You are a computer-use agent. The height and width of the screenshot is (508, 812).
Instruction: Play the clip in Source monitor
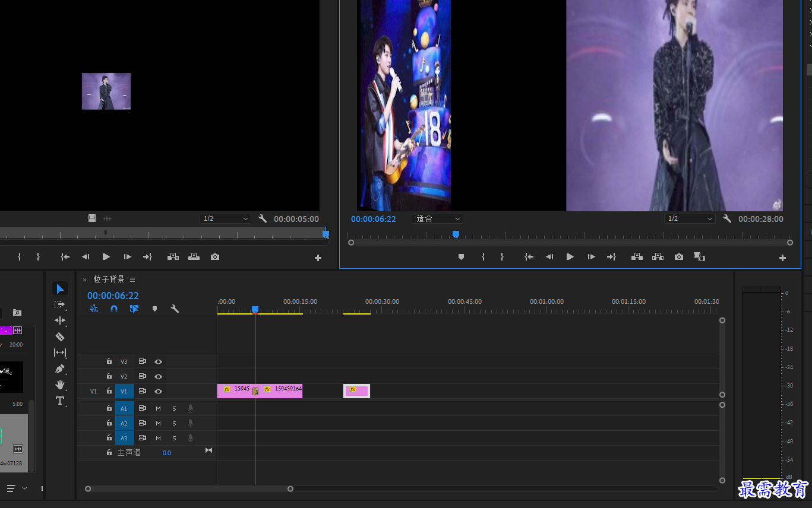click(x=106, y=257)
